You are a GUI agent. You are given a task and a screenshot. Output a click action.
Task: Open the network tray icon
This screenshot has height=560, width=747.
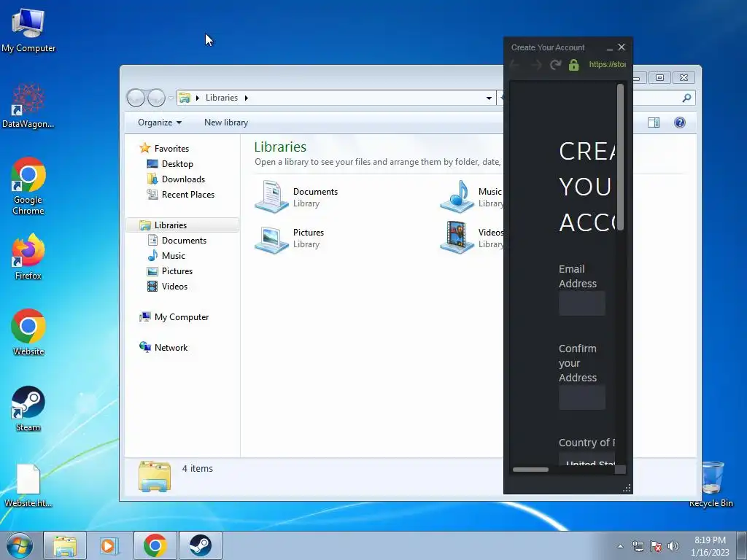click(638, 546)
